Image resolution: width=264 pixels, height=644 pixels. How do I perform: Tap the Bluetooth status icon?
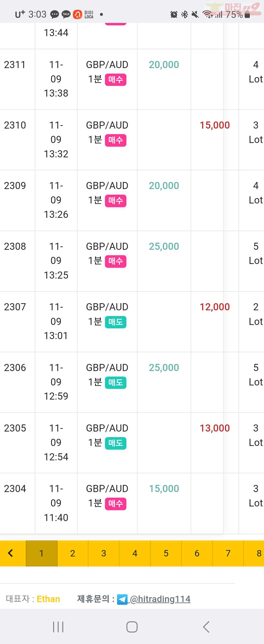point(185,14)
